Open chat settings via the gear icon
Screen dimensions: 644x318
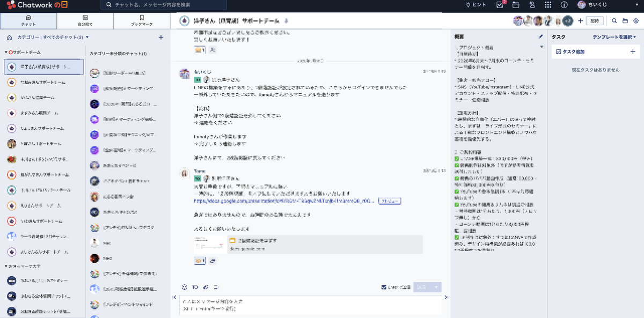(636, 20)
